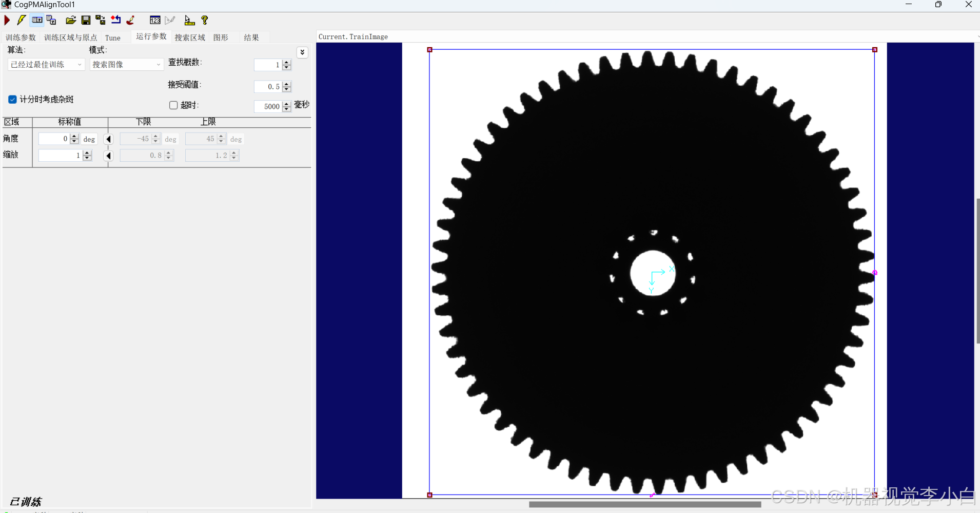This screenshot has height=513, width=980.
Task: Click the horizontal scrollbar below the image
Action: [645, 504]
